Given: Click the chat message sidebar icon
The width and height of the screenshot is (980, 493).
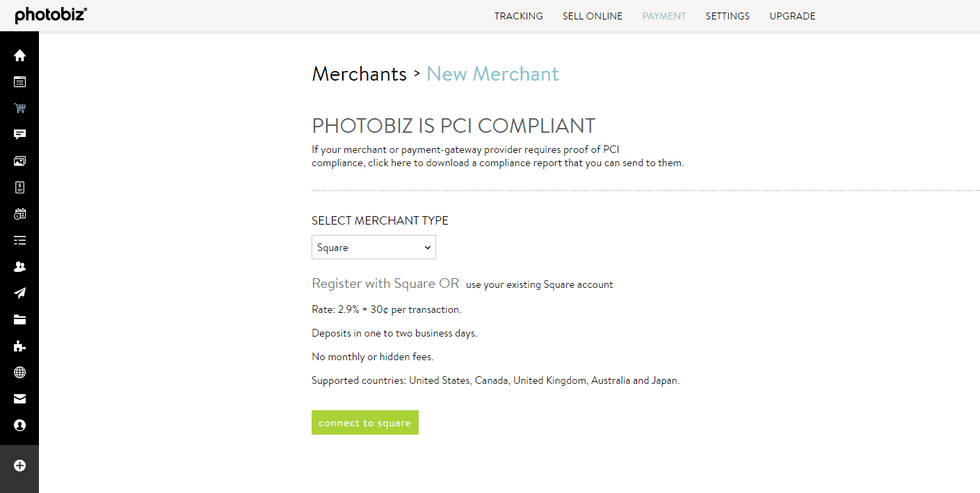Looking at the screenshot, I should pos(19,135).
